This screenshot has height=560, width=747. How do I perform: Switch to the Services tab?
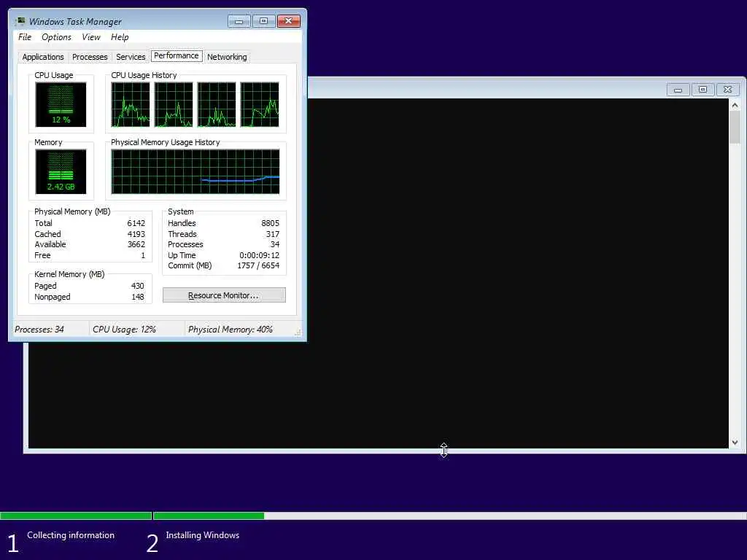click(x=131, y=57)
